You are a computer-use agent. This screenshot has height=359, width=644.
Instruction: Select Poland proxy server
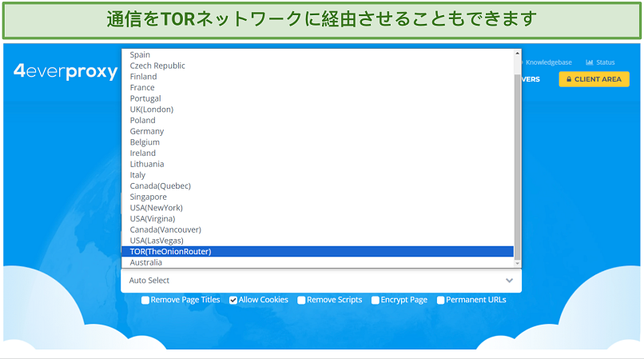pos(317,121)
